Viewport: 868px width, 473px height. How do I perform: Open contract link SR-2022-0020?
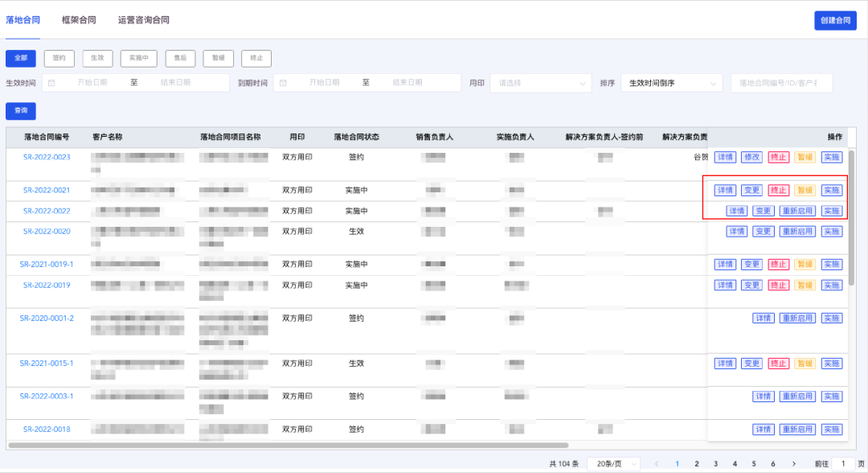click(x=47, y=232)
